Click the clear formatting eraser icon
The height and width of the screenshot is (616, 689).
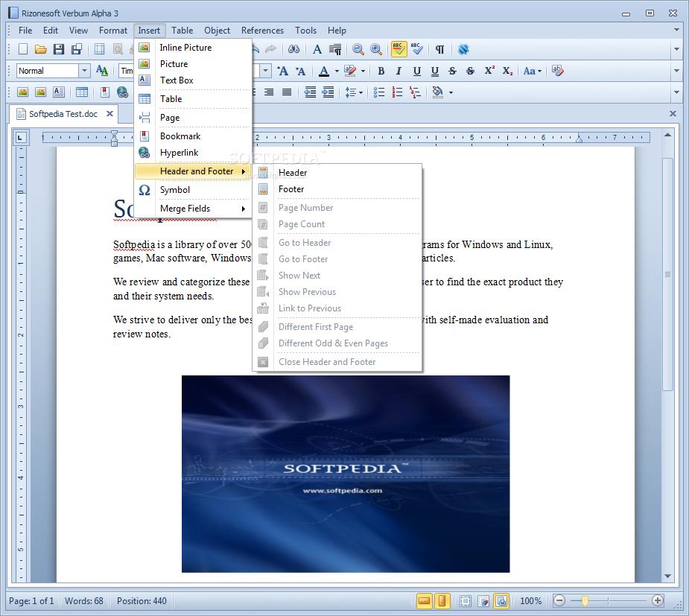(x=558, y=71)
